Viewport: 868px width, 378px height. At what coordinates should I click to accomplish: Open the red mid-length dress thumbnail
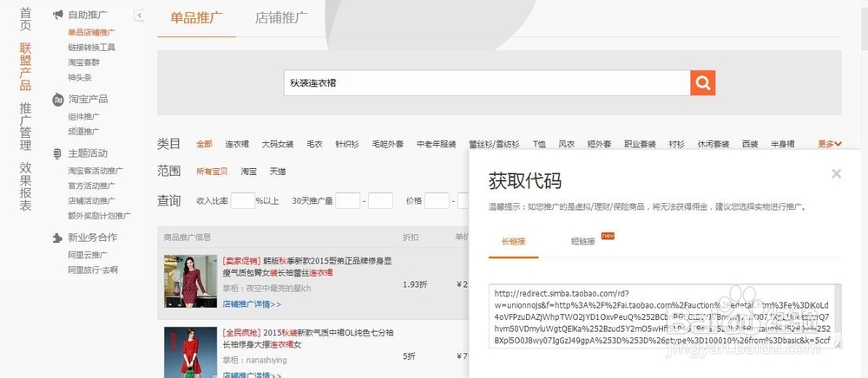190,353
